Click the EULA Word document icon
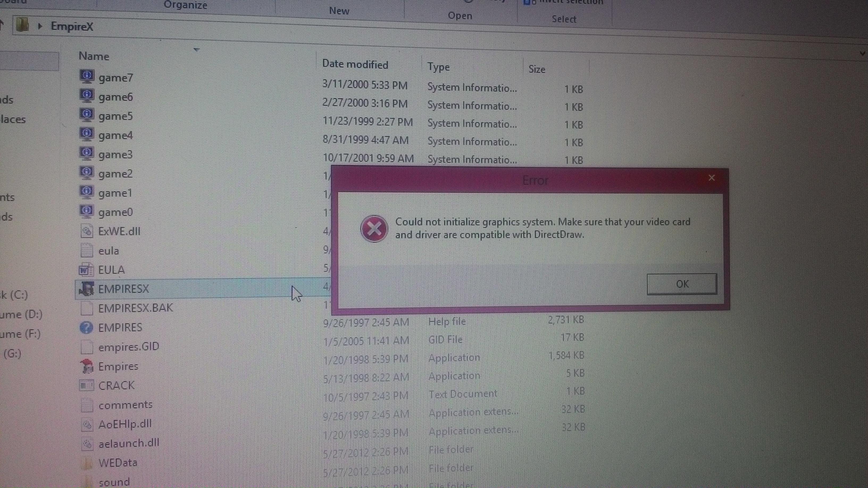Image resolution: width=868 pixels, height=488 pixels. click(86, 270)
